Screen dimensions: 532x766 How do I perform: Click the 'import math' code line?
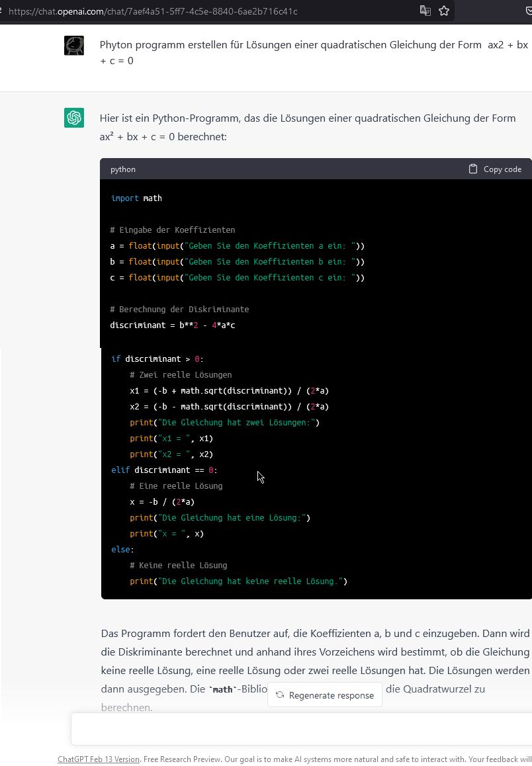click(x=136, y=198)
